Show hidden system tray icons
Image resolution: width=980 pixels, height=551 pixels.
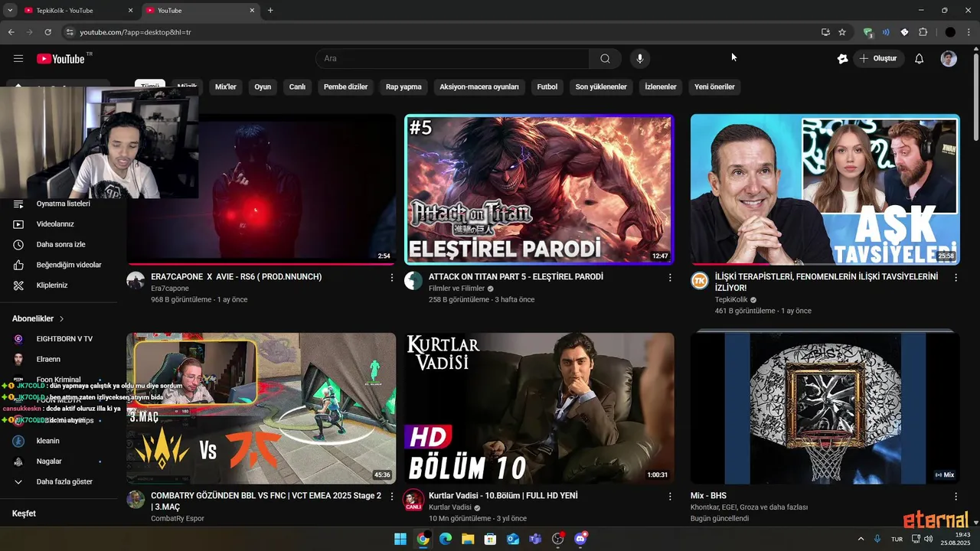[861, 539]
